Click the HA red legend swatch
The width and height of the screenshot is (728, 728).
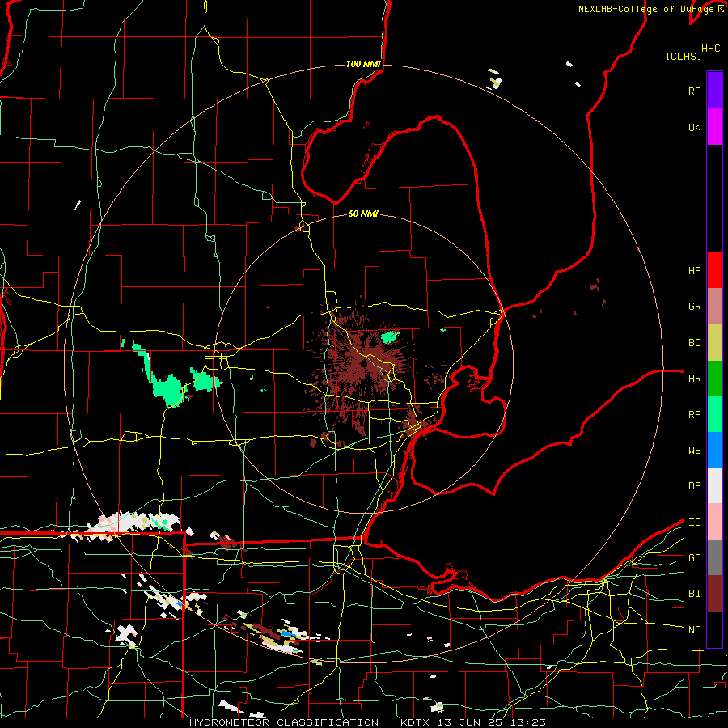click(x=714, y=270)
